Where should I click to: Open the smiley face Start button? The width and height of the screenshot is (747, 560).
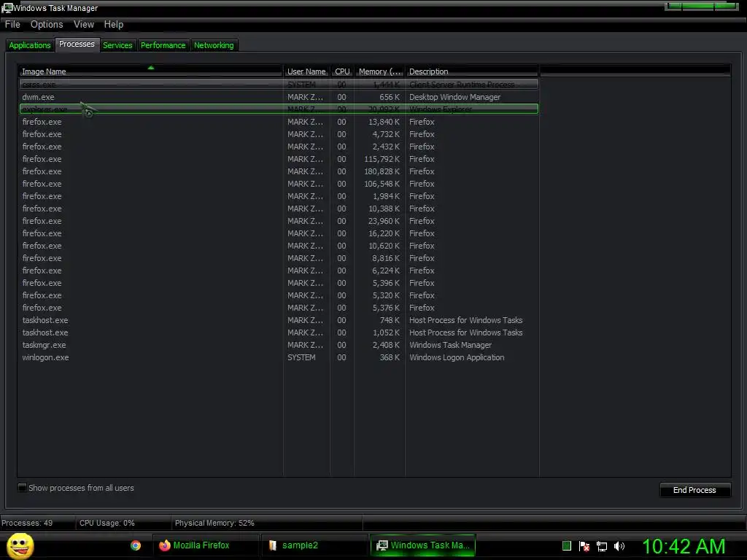20,545
